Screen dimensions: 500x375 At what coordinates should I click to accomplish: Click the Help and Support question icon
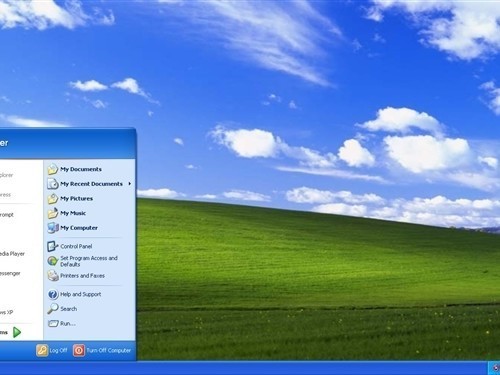click(x=53, y=294)
